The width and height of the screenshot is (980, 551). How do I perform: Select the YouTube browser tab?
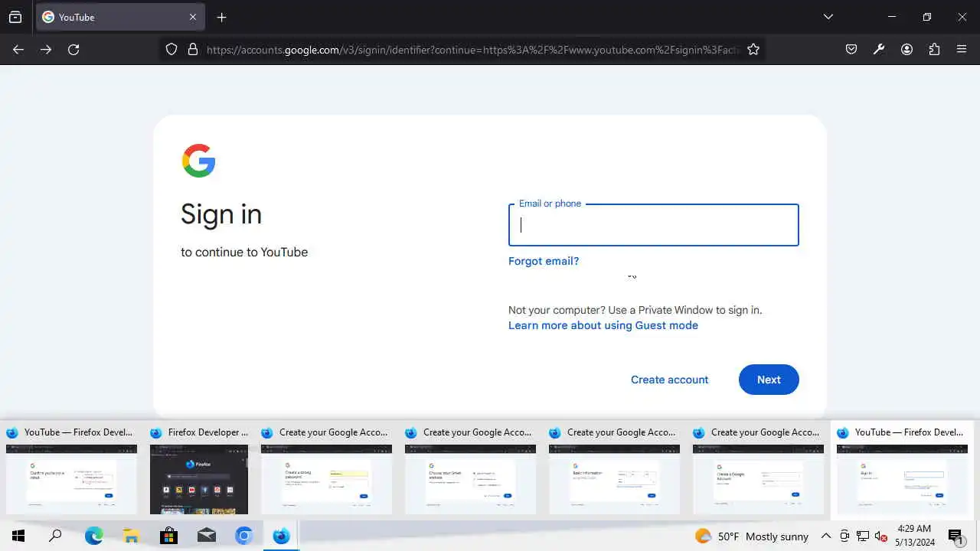(120, 17)
